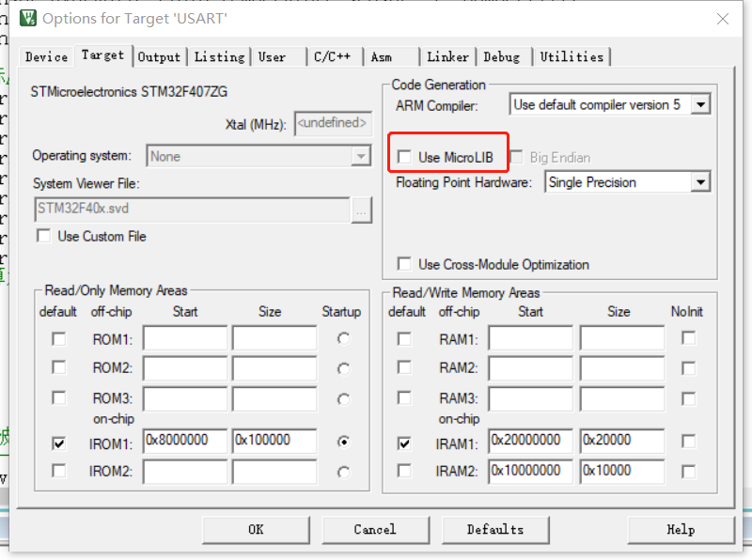Viewport: 752px width, 560px height.
Task: Click the Xtal (MHz) field
Action: click(334, 124)
